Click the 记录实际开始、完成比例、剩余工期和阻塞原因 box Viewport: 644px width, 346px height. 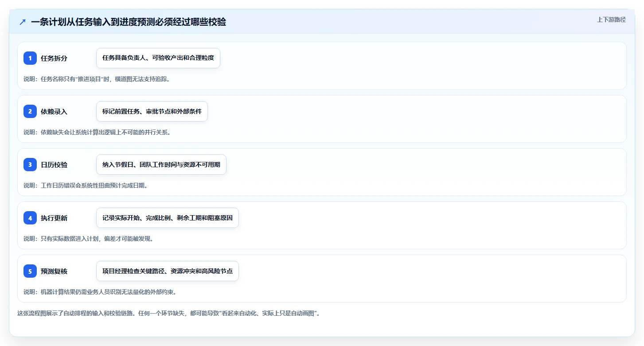tap(168, 218)
